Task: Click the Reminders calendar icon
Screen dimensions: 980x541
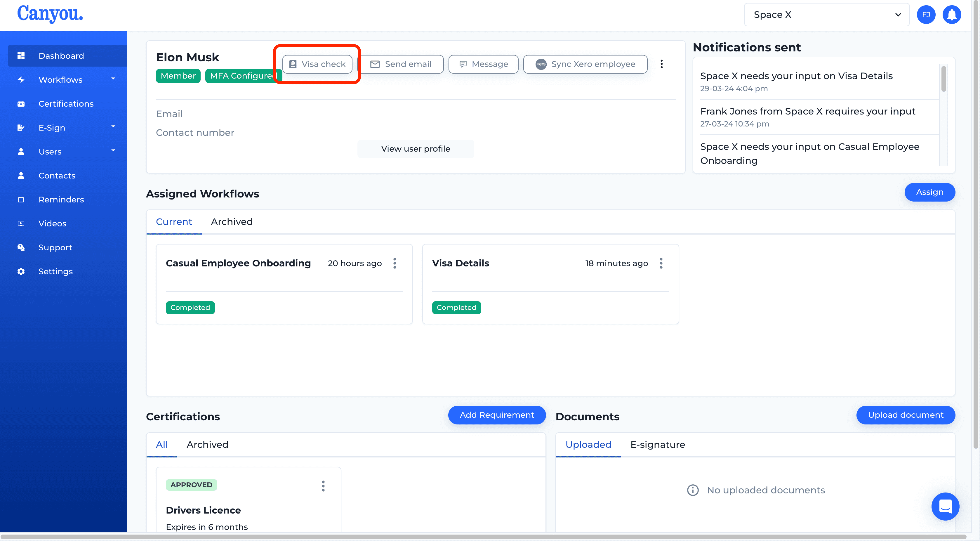Action: 21,200
